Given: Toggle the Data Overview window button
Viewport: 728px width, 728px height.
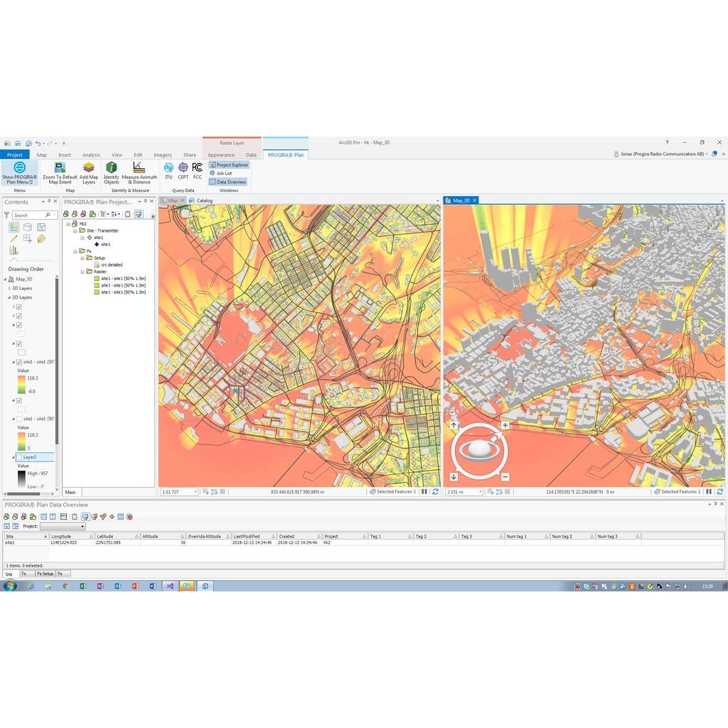Looking at the screenshot, I should pos(227,182).
